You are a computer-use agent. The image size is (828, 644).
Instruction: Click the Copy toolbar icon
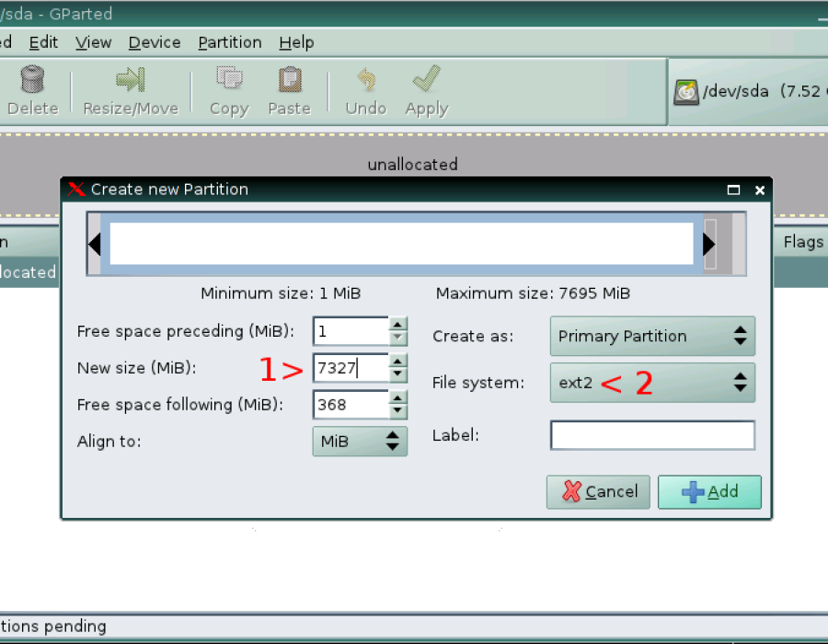(x=229, y=79)
